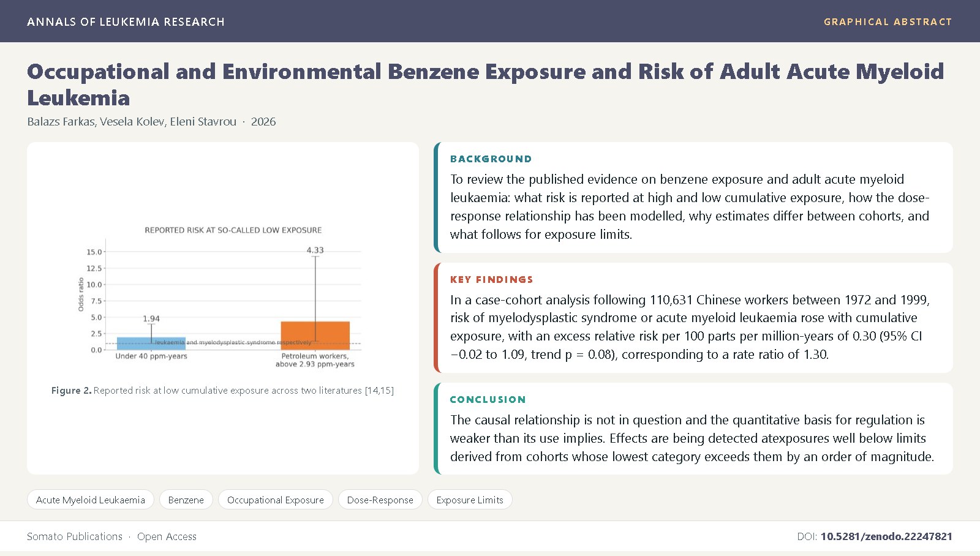Click the Petroleum workers axis label

pos(315,360)
